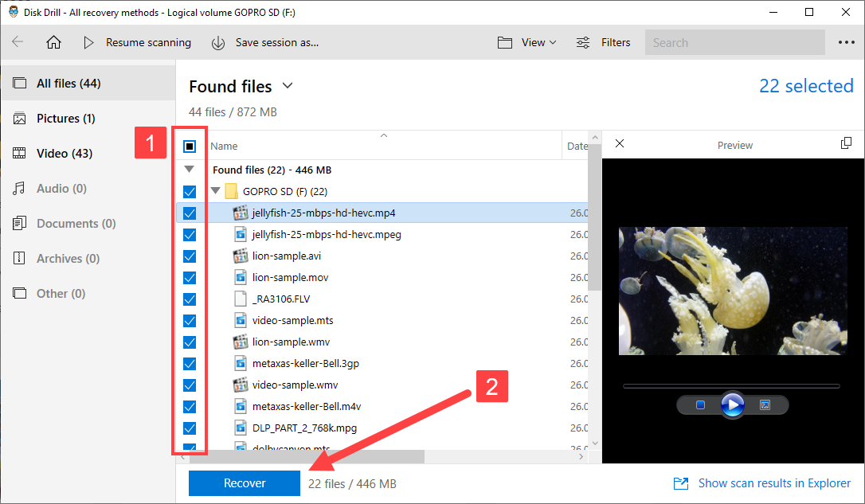Click the jellyfish video preview thumbnail
The image size is (865, 504).
733,291
